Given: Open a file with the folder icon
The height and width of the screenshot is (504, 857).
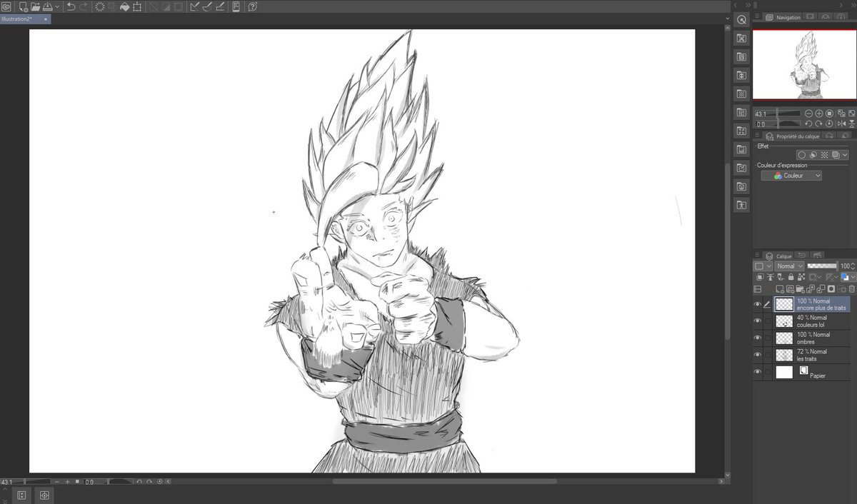Looking at the screenshot, I should pyautogui.click(x=35, y=7).
